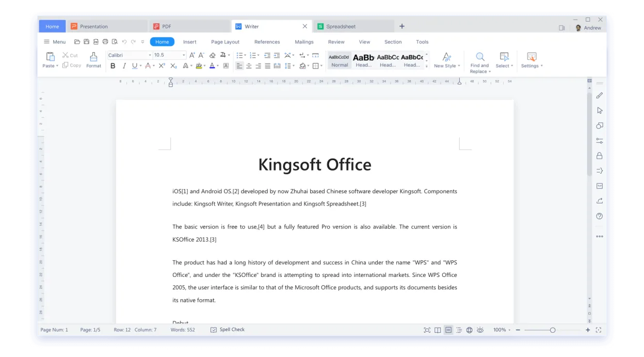Select align right

[258, 66]
